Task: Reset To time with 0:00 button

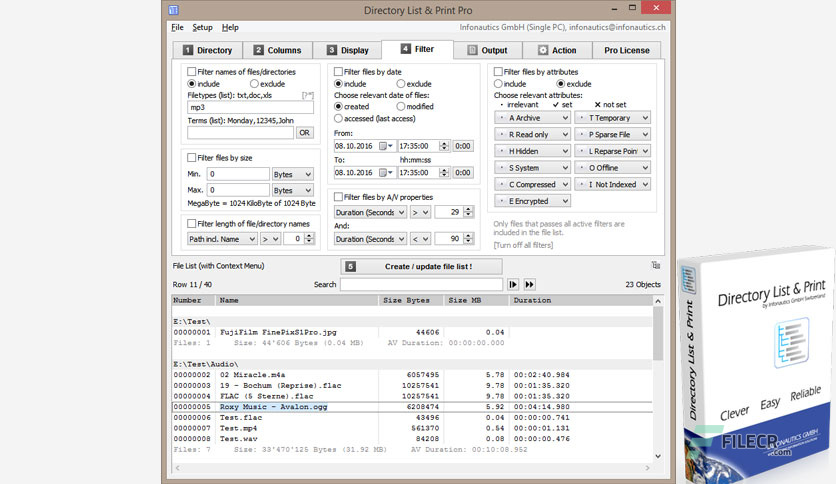Action: point(463,173)
